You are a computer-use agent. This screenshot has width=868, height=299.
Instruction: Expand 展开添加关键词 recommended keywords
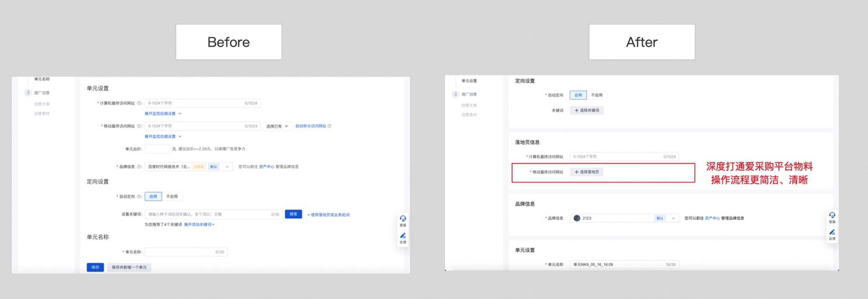(199, 225)
